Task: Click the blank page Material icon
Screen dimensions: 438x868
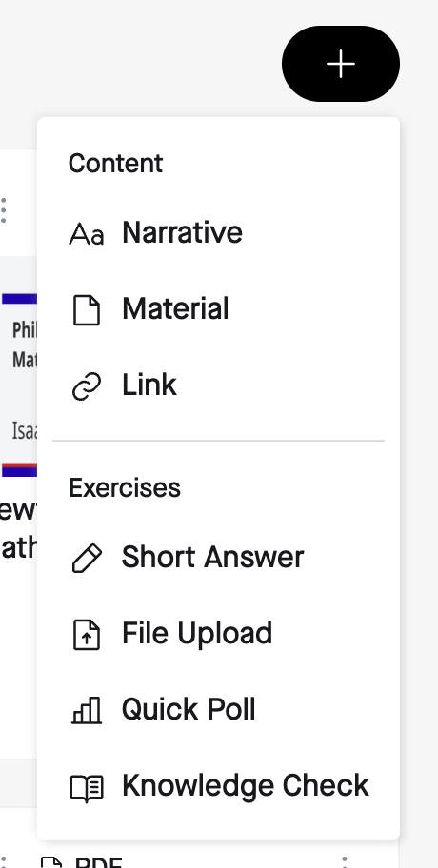Action: point(87,309)
